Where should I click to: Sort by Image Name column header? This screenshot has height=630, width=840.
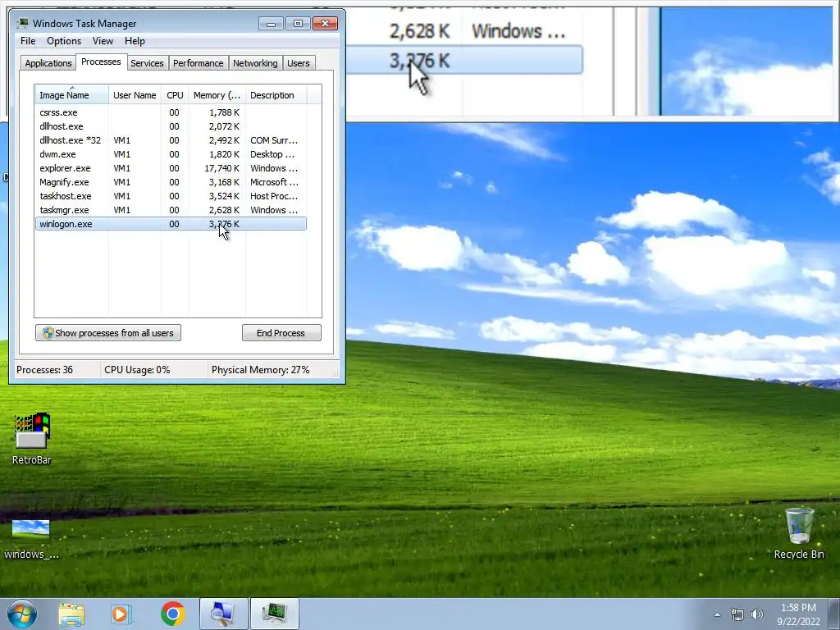click(x=72, y=95)
